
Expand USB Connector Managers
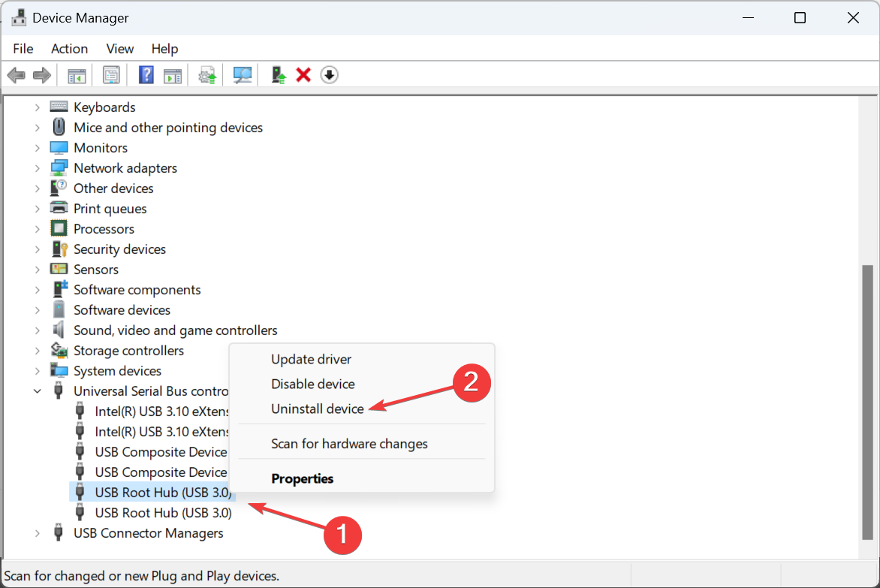click(x=37, y=533)
